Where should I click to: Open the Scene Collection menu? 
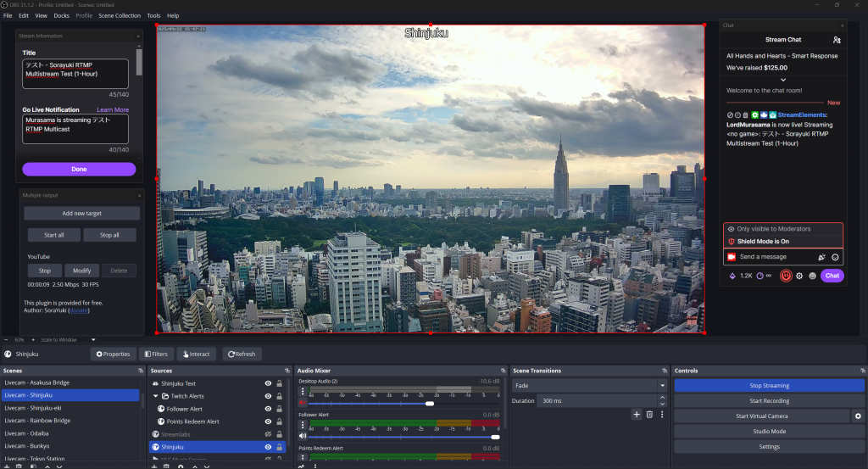click(120, 15)
